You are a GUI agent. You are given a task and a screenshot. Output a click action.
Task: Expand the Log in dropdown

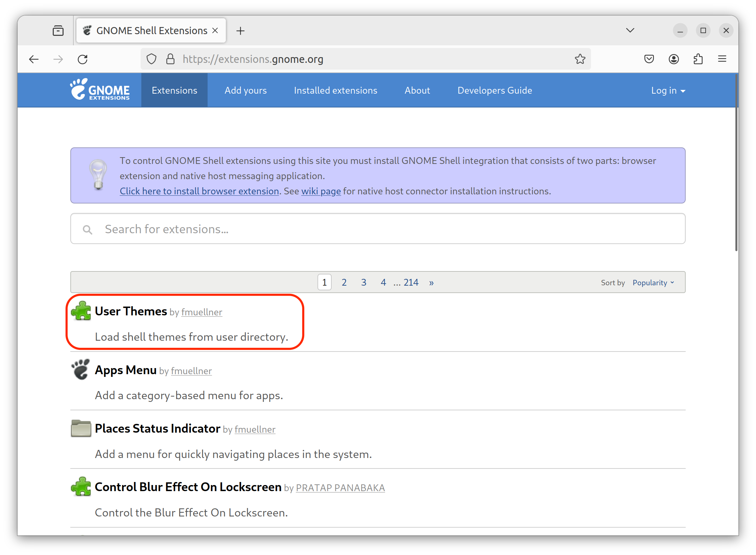(668, 91)
